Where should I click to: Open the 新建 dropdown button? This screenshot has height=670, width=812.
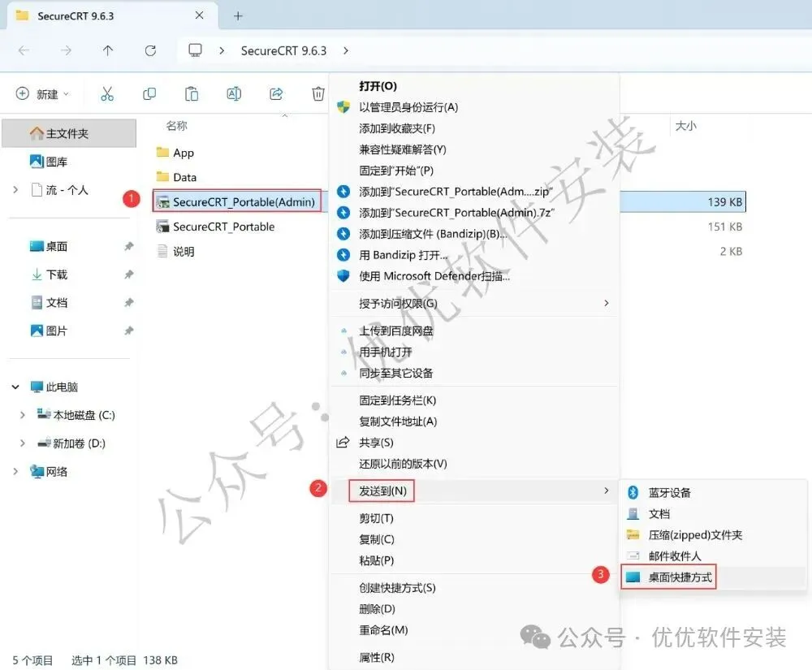(42, 93)
